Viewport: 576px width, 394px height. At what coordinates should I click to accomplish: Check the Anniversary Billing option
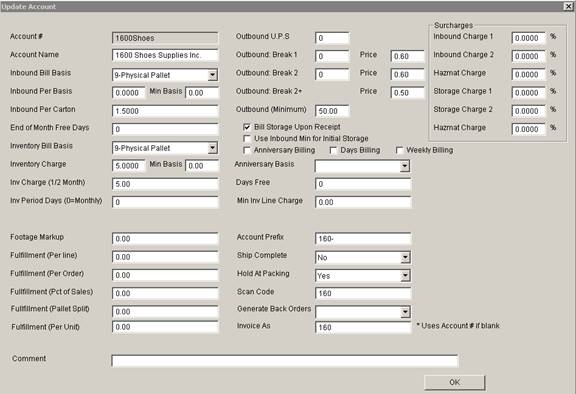pyautogui.click(x=247, y=150)
